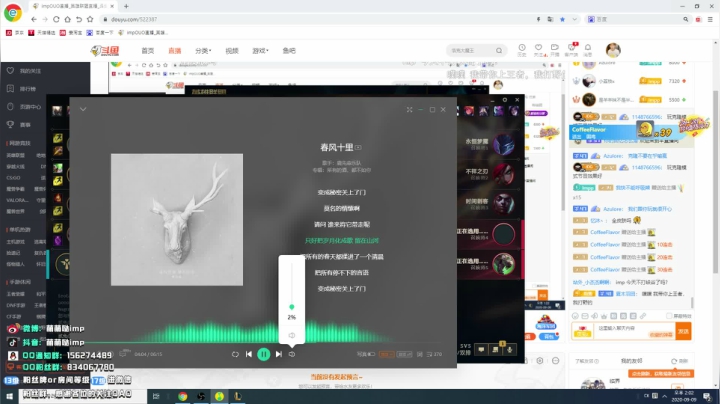Click the gear settings icon in game window
Viewport: 720px width, 404px height.
click(x=505, y=100)
